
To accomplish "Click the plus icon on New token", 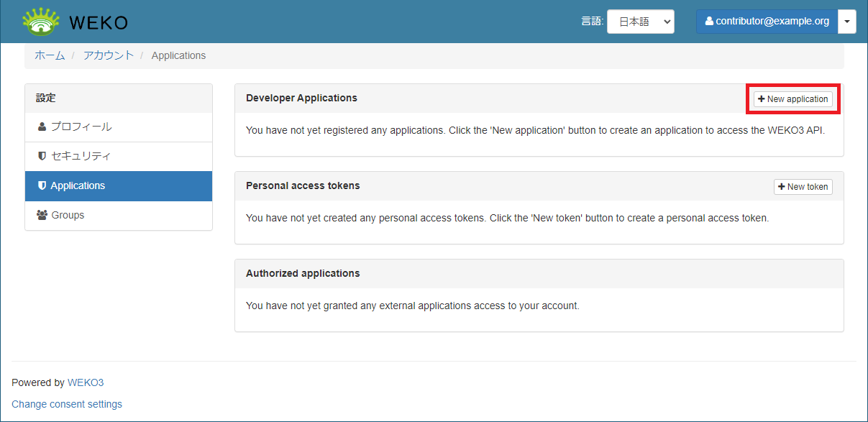I will point(782,187).
